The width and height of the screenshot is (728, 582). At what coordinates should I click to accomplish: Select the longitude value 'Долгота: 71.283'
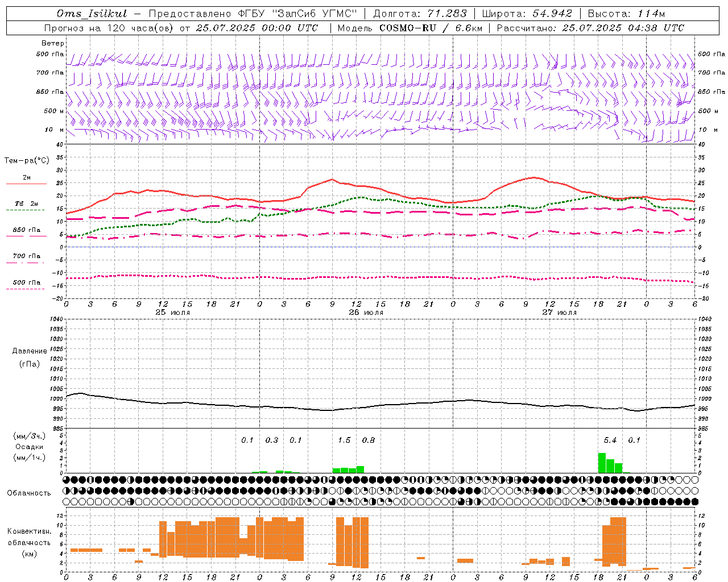pos(420,14)
